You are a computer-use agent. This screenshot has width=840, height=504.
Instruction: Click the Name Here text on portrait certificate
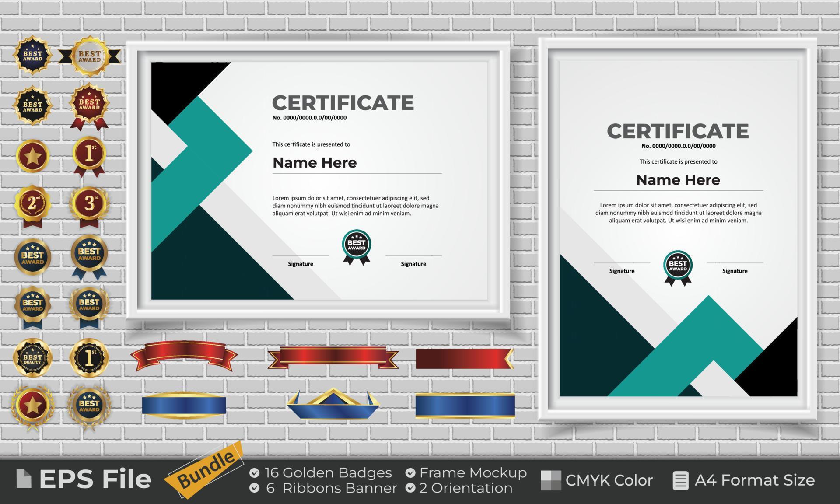point(678,179)
